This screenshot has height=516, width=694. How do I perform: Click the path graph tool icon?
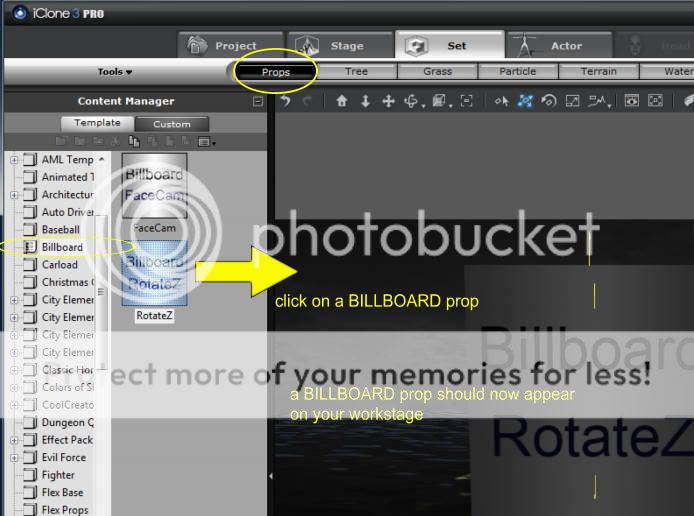coord(597,101)
